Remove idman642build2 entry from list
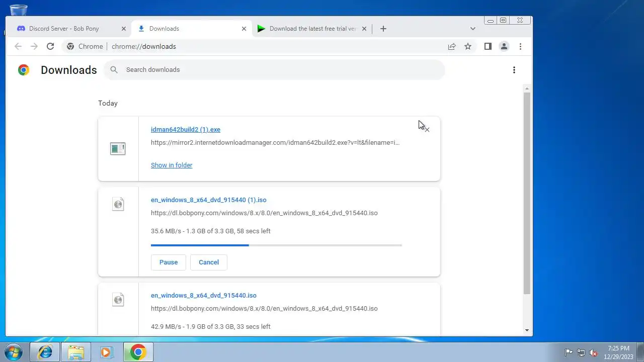Viewport: 644px width, 362px height. pos(427,130)
